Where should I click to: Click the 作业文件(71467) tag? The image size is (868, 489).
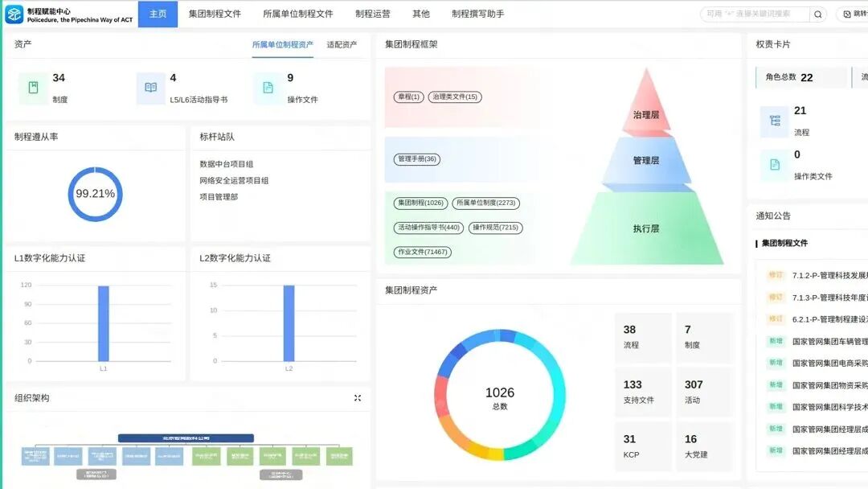422,252
